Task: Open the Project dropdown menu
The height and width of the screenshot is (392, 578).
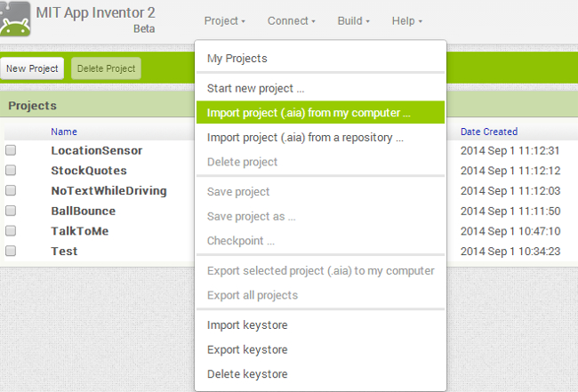Action: 224,20
